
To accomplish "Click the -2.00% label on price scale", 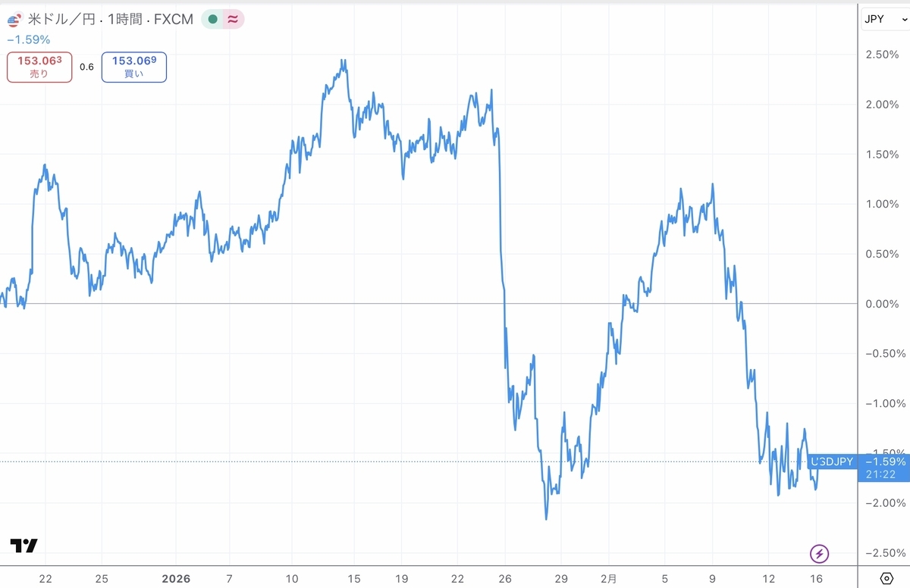I will coord(883,503).
